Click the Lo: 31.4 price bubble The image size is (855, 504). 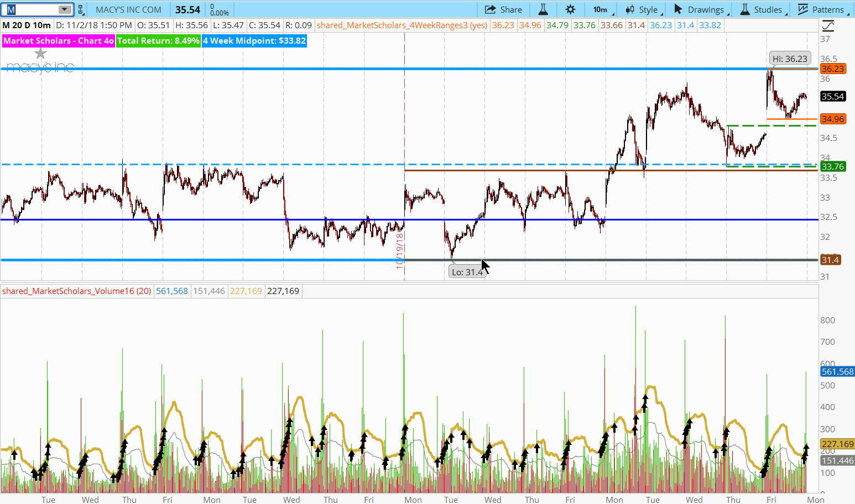[x=467, y=272]
